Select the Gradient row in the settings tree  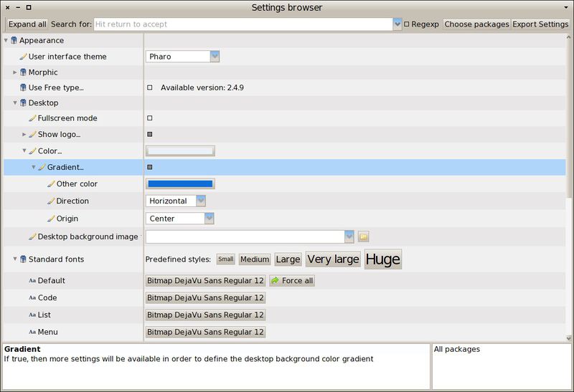coord(65,168)
